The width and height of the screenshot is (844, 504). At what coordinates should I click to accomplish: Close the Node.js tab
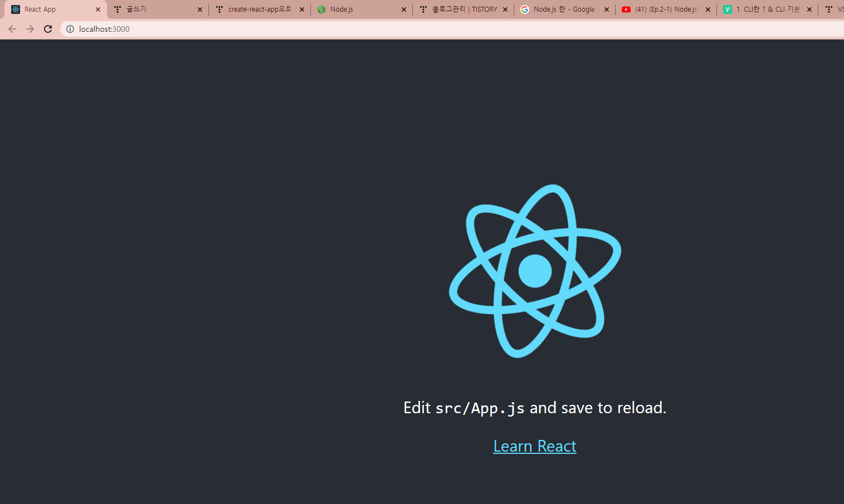(x=404, y=9)
